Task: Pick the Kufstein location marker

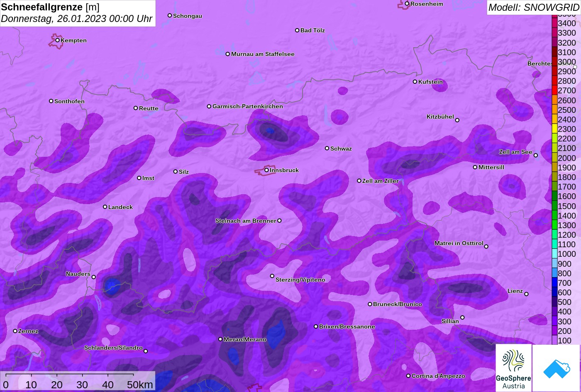Action: click(x=415, y=82)
